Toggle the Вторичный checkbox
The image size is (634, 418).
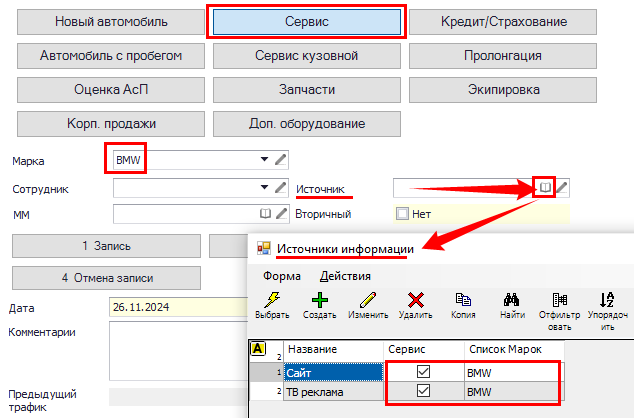[x=402, y=213]
